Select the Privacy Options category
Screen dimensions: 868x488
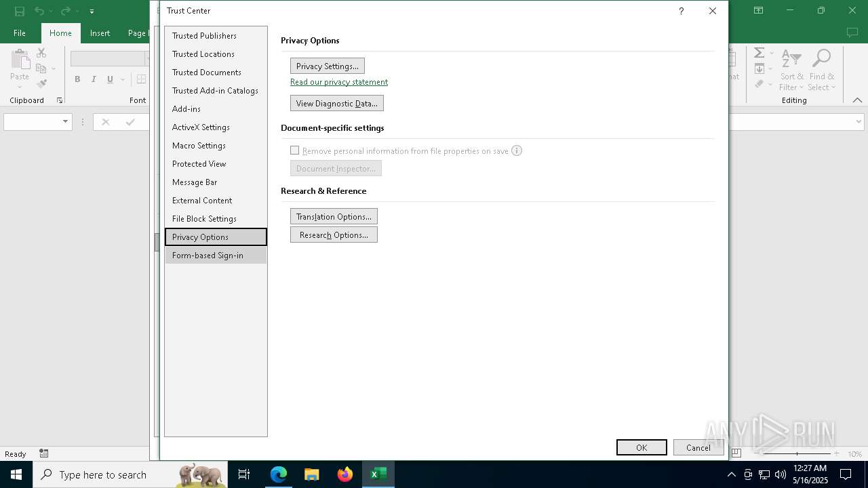point(216,237)
